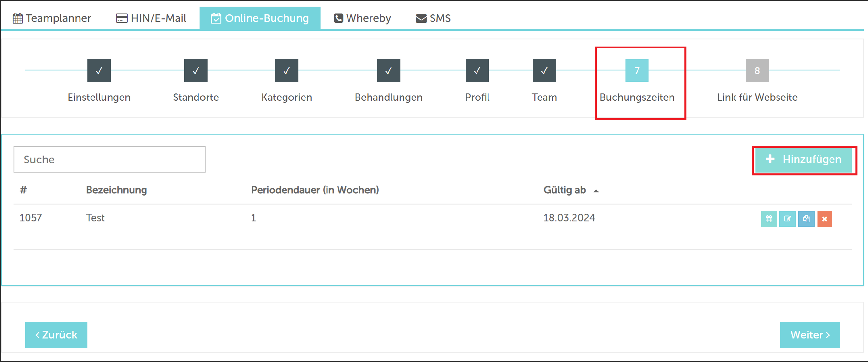
Task: Select the Profil step
Action: click(477, 70)
